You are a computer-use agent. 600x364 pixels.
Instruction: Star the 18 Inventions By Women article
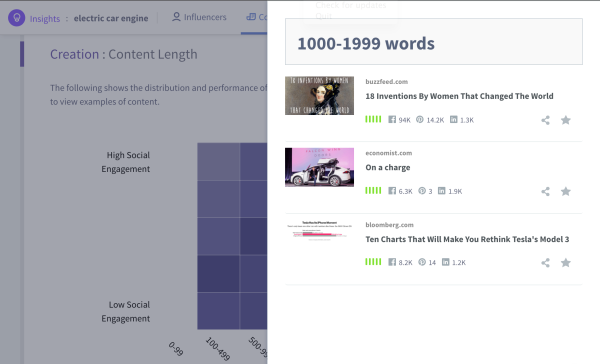tap(566, 120)
